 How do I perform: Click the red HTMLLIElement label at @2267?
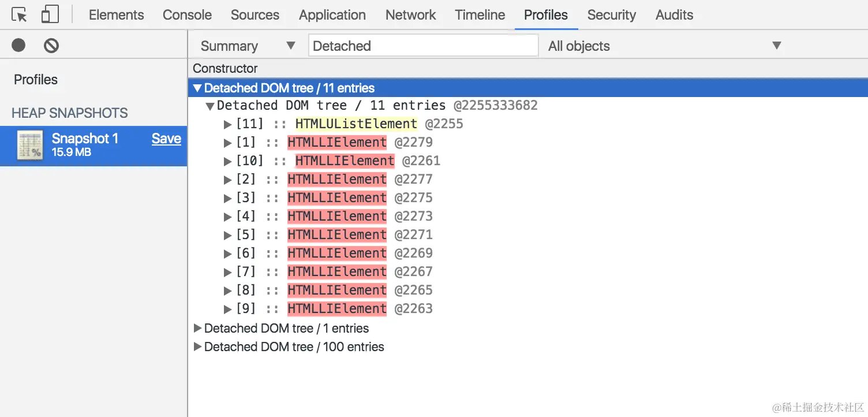tap(337, 271)
